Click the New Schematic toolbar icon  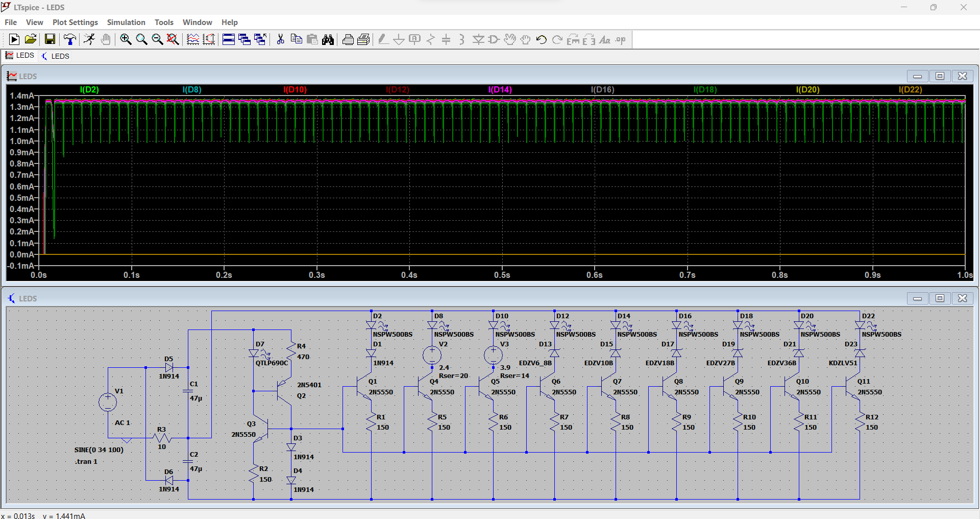14,39
